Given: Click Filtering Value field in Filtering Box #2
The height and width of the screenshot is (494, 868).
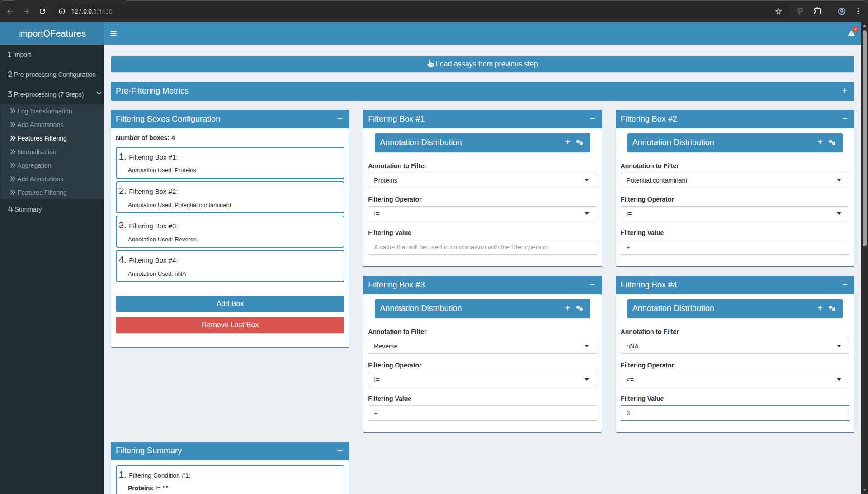Looking at the screenshot, I should tap(735, 247).
